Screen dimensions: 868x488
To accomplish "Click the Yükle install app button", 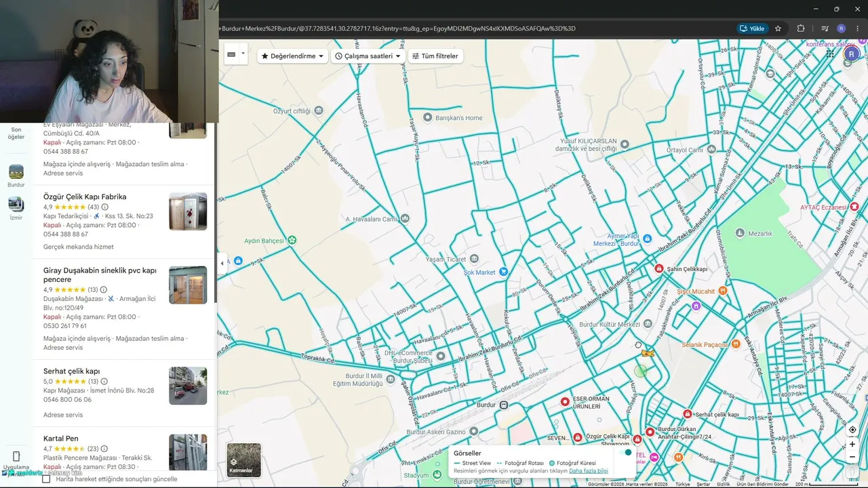I will pos(752,28).
